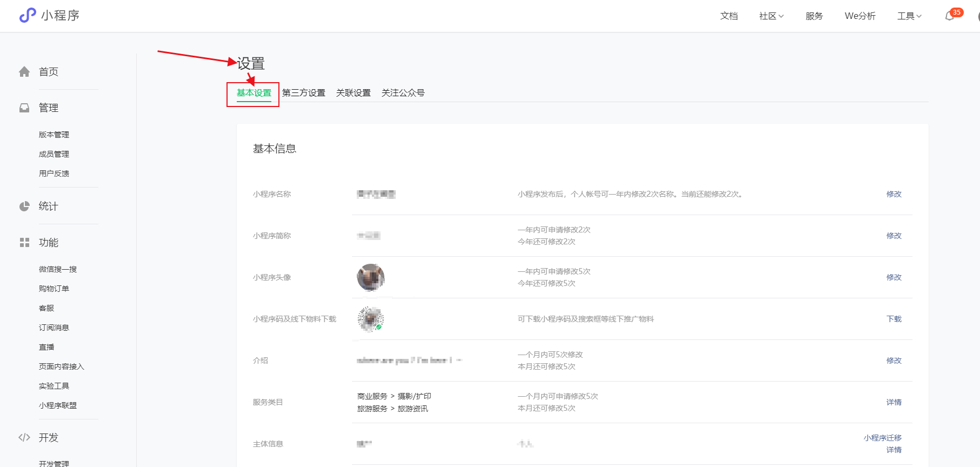Open 详情 for 服务类目
This screenshot has width=980, height=467.
(x=894, y=402)
